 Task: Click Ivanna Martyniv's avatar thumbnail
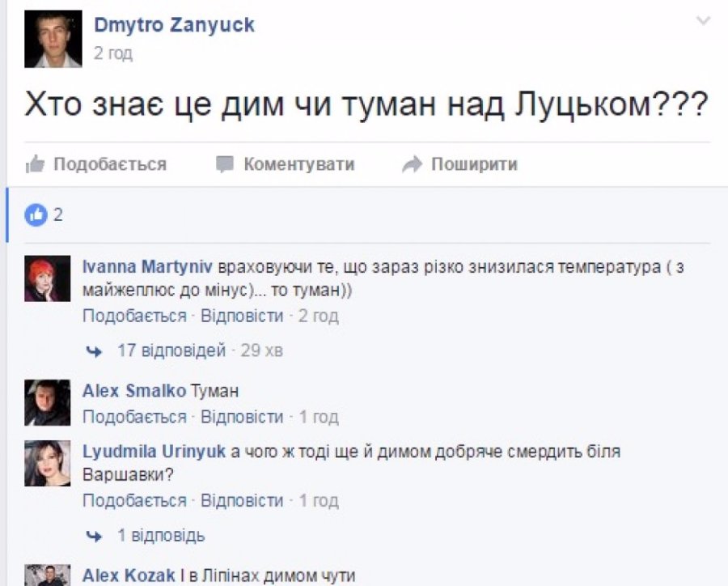pyautogui.click(x=47, y=279)
